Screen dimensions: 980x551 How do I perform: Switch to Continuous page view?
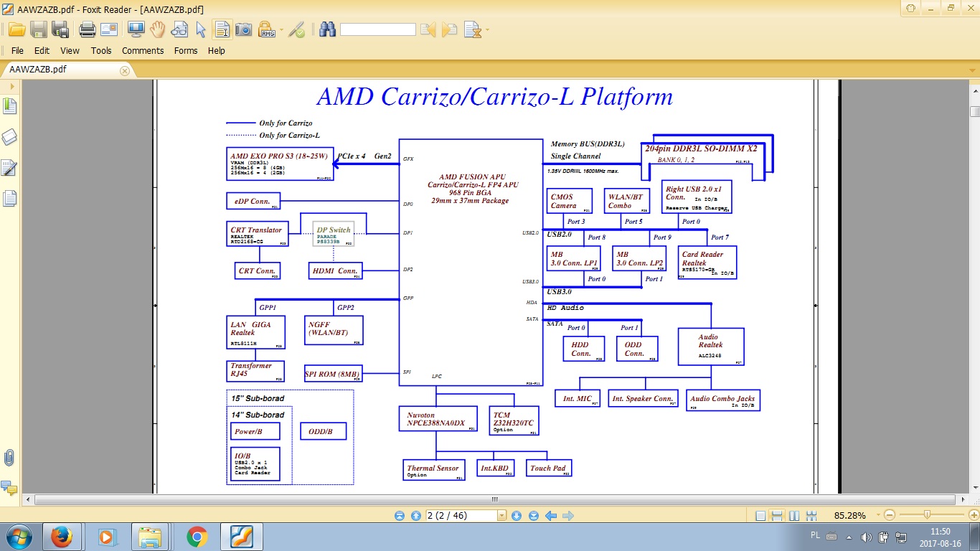coord(777,515)
